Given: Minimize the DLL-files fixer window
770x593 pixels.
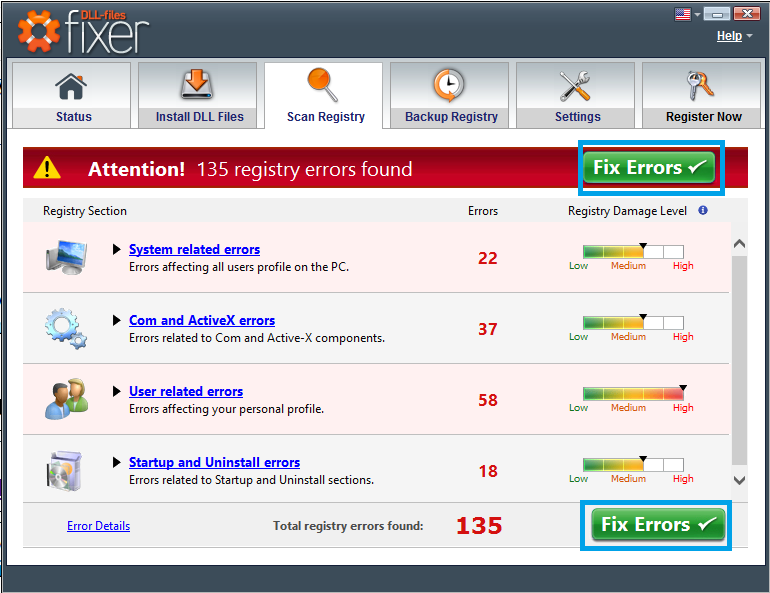Looking at the screenshot, I should click(x=716, y=14).
